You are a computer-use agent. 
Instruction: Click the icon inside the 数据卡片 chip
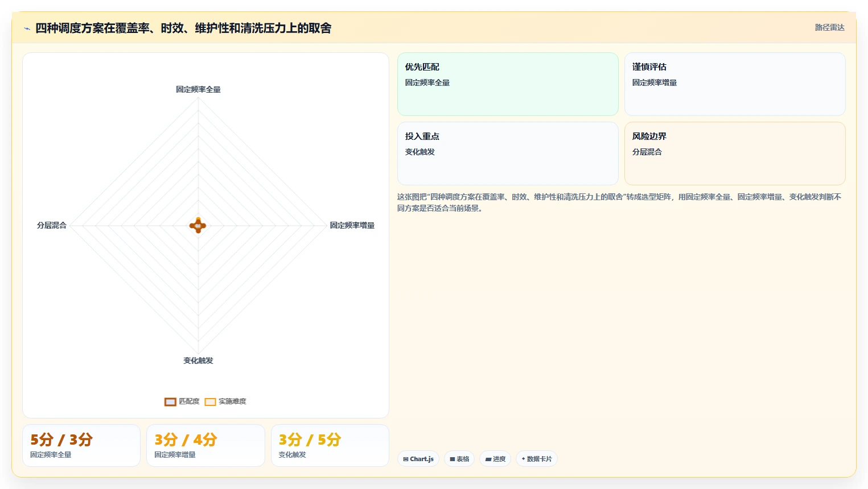coord(524,459)
